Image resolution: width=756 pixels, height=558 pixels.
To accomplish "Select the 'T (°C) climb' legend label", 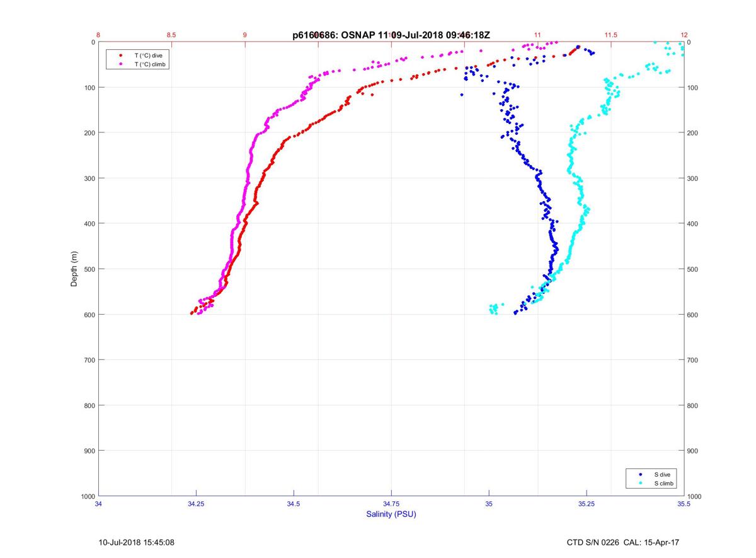I will [150, 64].
